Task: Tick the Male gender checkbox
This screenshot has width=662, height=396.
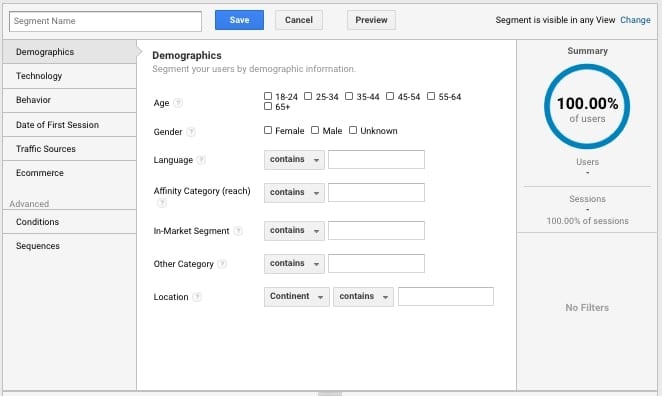Action: (315, 130)
